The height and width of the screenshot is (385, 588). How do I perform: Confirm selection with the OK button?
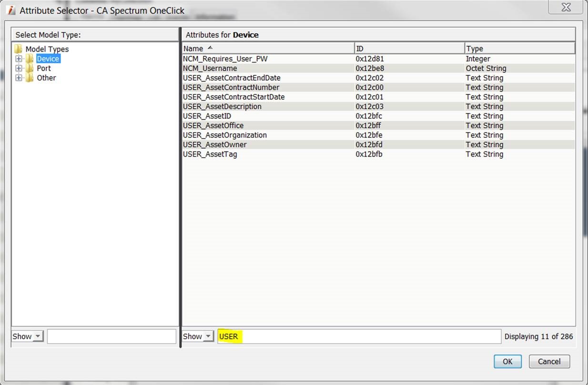coord(507,361)
